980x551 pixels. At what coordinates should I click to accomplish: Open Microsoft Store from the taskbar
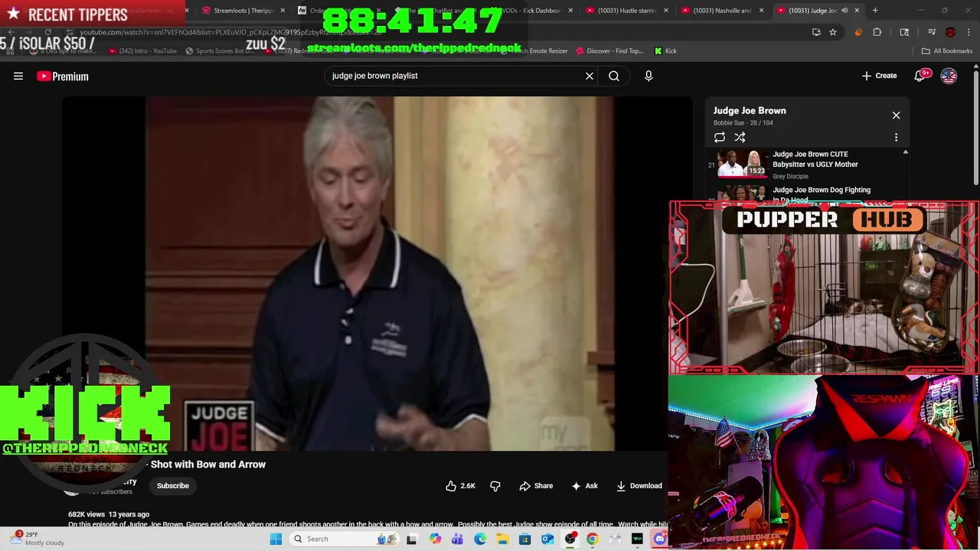coord(524,539)
